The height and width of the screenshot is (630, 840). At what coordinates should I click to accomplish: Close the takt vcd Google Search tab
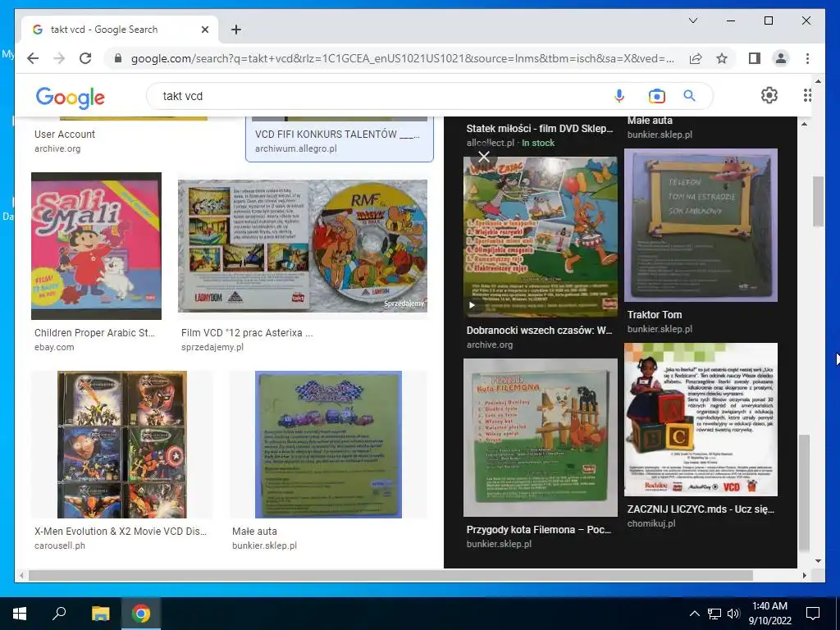[204, 30]
